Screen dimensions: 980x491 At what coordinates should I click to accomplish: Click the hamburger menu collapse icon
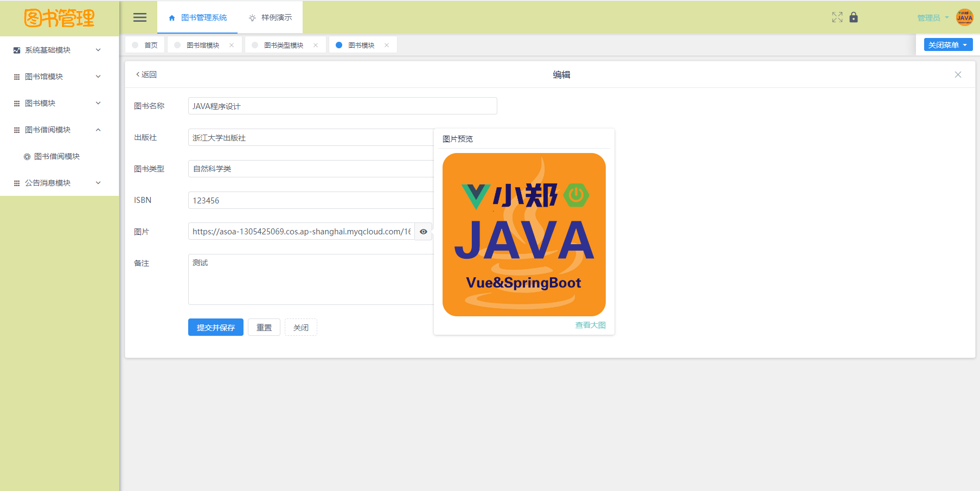[x=140, y=17]
